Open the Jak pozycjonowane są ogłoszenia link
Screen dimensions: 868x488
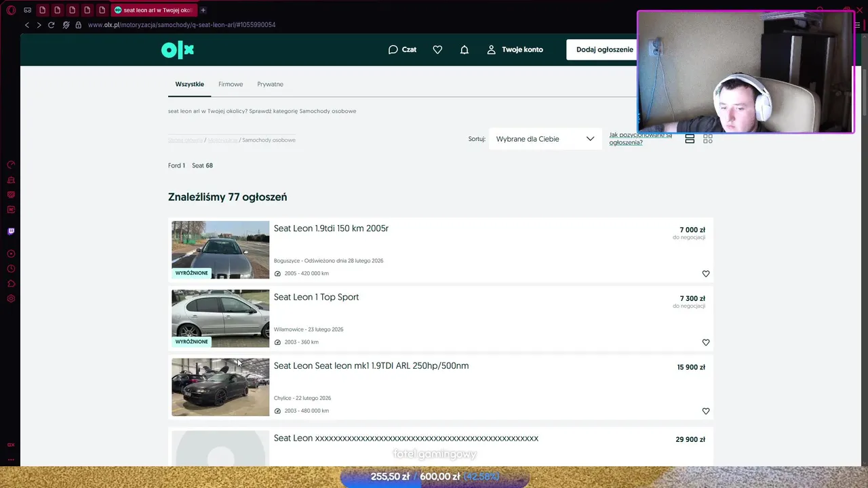pos(640,139)
